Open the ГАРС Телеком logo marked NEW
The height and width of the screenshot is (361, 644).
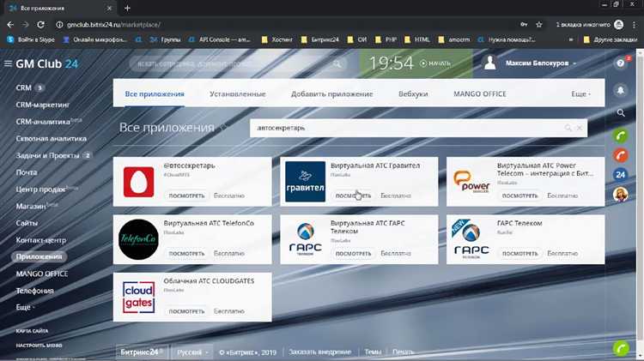point(471,239)
